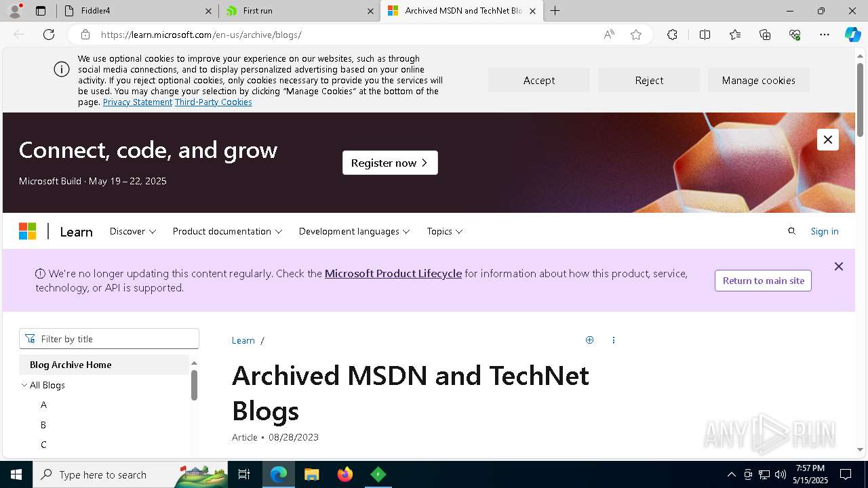The image size is (868, 488).
Task: Open Split screen icon
Action: click(x=705, y=35)
